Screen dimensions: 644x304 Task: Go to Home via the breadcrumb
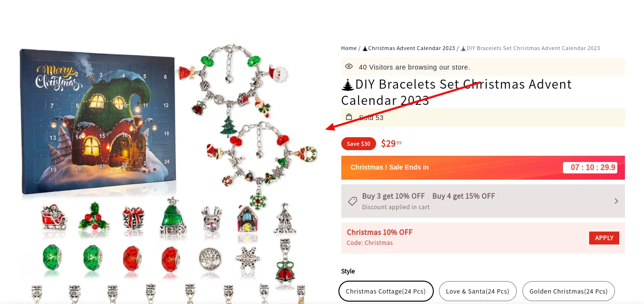348,48
